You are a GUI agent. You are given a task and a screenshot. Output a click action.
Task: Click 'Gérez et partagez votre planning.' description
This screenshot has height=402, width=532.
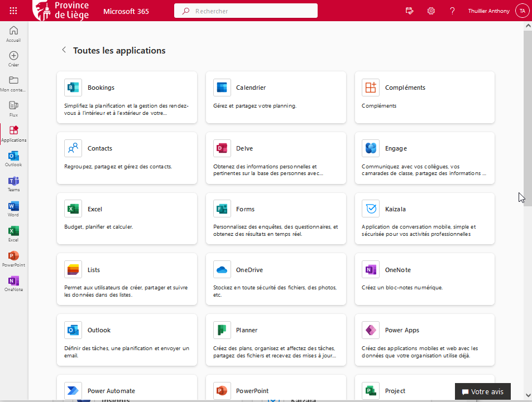coord(255,106)
